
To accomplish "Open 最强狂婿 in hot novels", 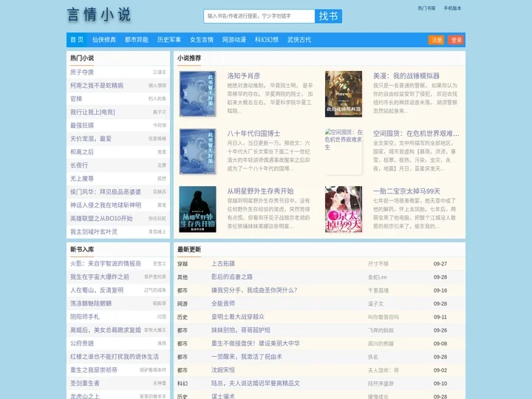I will (82, 125).
